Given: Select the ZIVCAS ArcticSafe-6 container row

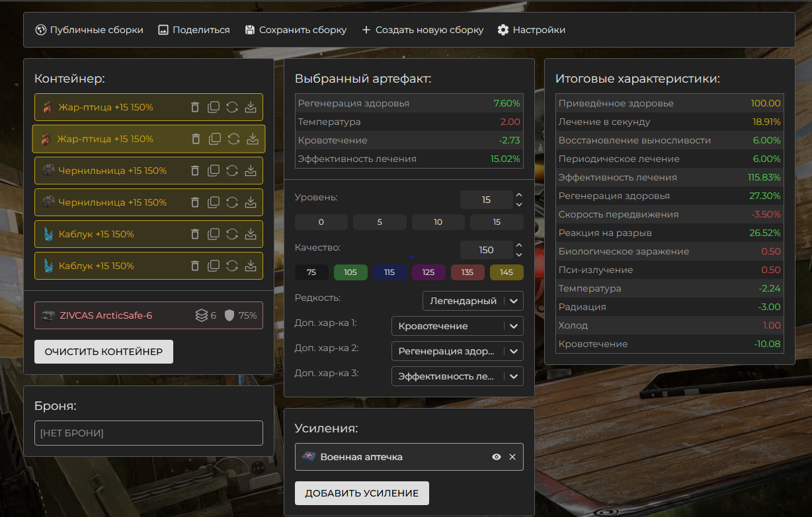Looking at the screenshot, I should click(x=149, y=315).
